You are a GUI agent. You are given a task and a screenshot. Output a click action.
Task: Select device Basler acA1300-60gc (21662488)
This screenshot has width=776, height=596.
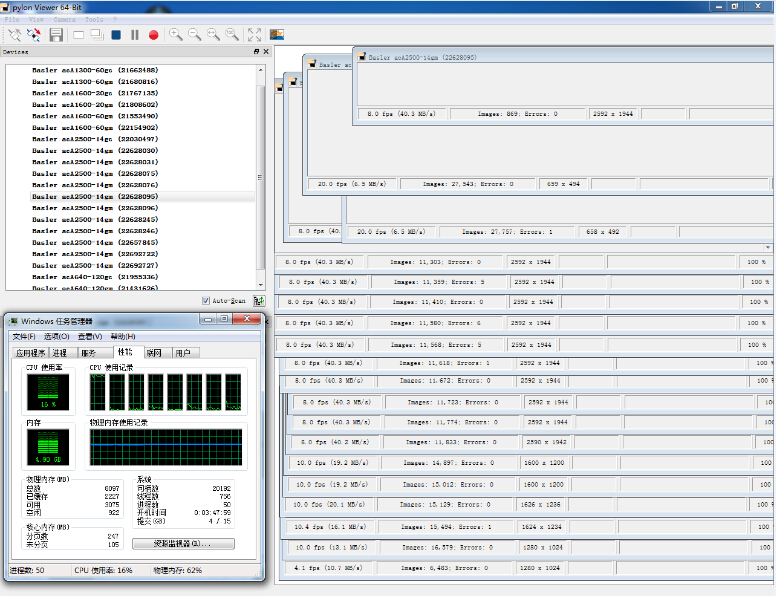coord(95,70)
